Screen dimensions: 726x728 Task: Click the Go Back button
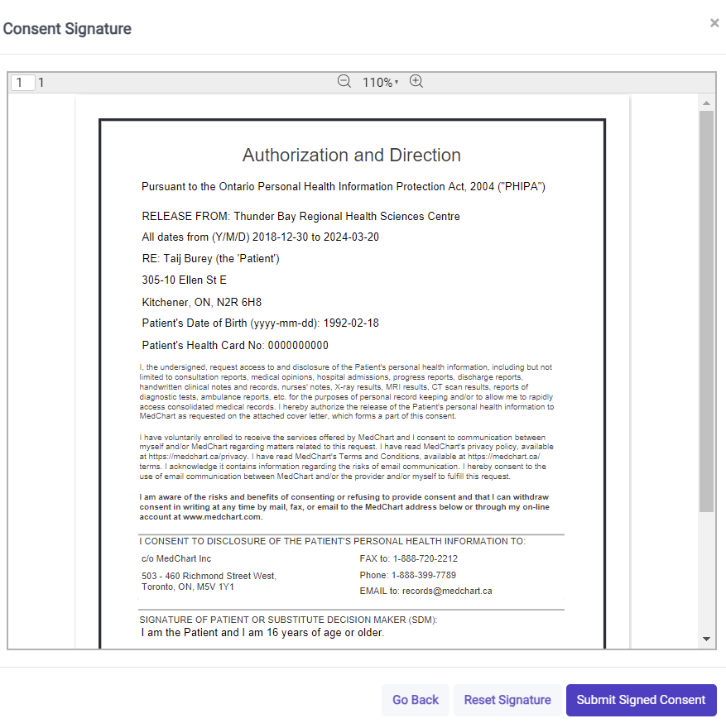tap(416, 700)
